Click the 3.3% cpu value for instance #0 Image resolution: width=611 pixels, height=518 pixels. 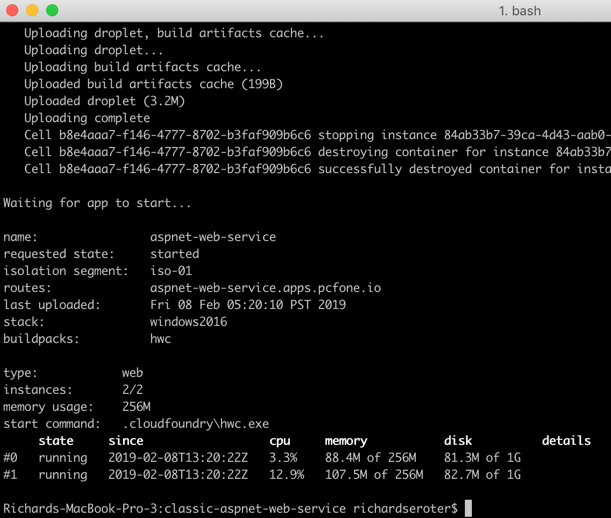283,458
